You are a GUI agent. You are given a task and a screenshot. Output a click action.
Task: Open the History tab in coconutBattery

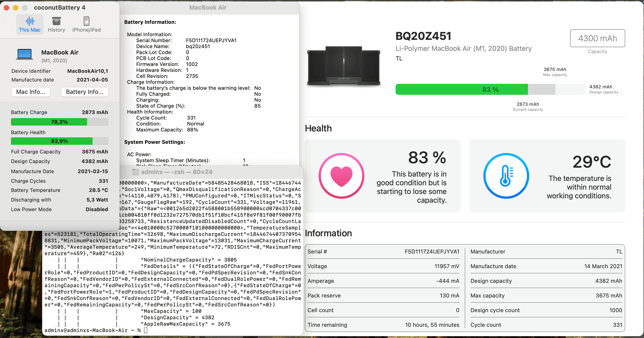click(57, 24)
